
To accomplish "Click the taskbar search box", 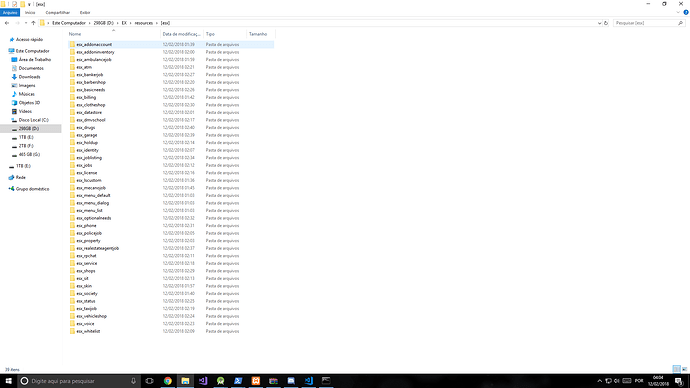I will coord(78,381).
